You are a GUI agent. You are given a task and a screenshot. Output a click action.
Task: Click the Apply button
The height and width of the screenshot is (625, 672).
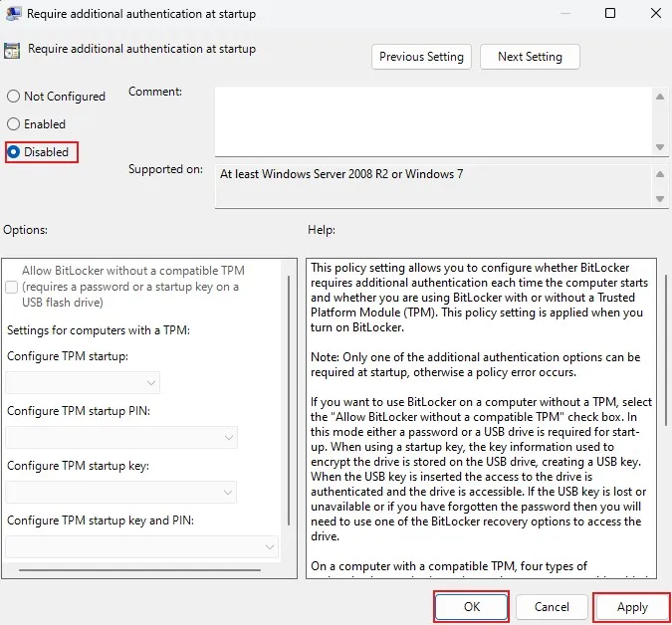click(x=632, y=606)
